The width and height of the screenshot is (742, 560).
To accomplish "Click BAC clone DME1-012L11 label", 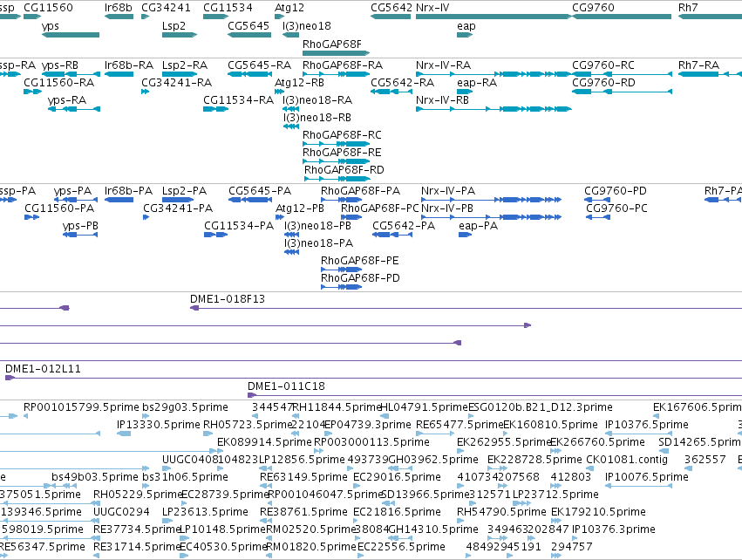I will click(43, 369).
